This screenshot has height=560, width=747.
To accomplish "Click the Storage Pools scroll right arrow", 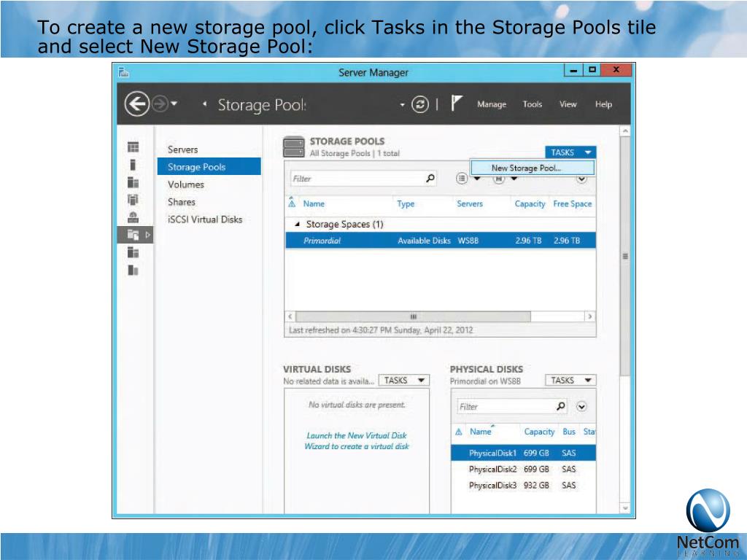I will point(589,316).
